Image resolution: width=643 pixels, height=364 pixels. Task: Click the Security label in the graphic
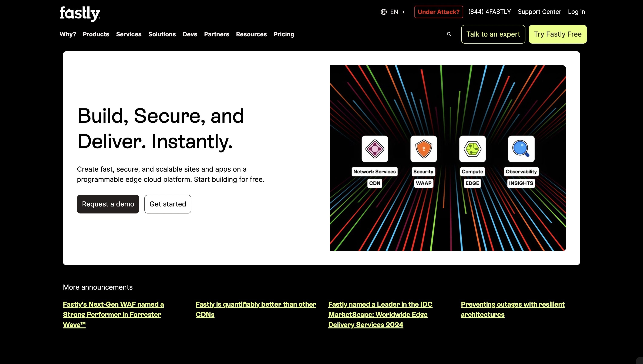[423, 172]
